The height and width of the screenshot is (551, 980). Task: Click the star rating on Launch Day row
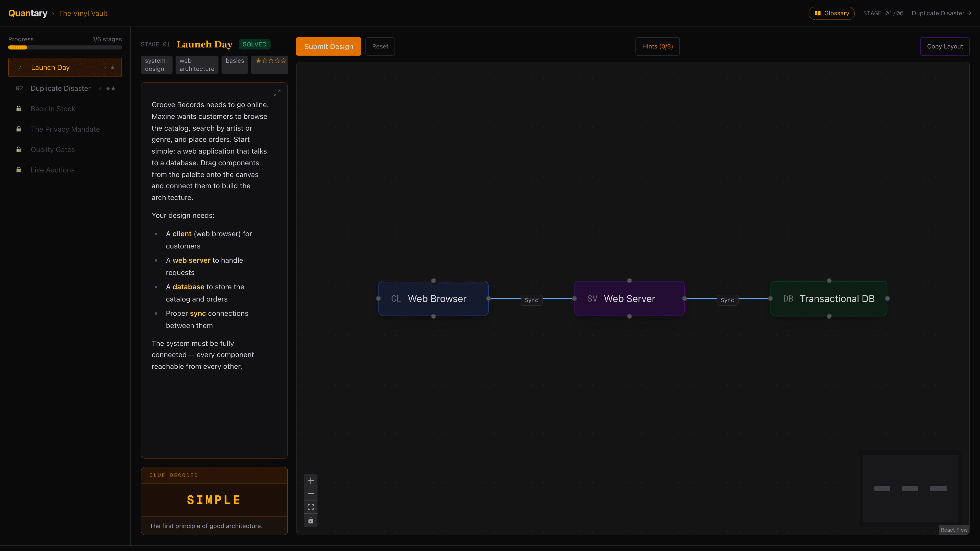[113, 67]
